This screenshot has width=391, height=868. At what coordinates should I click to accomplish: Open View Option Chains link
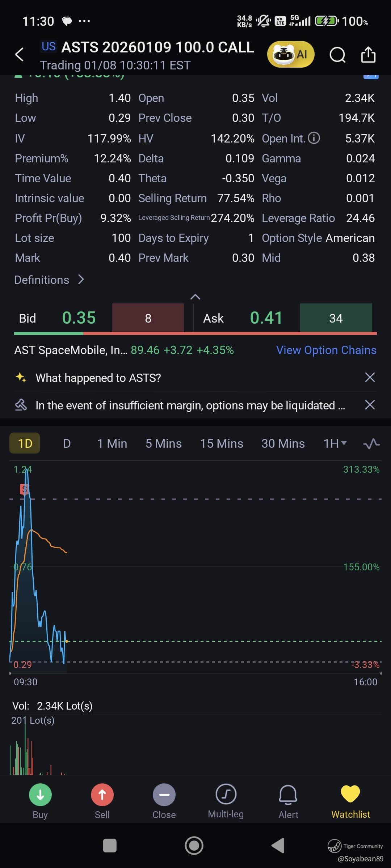(x=326, y=350)
